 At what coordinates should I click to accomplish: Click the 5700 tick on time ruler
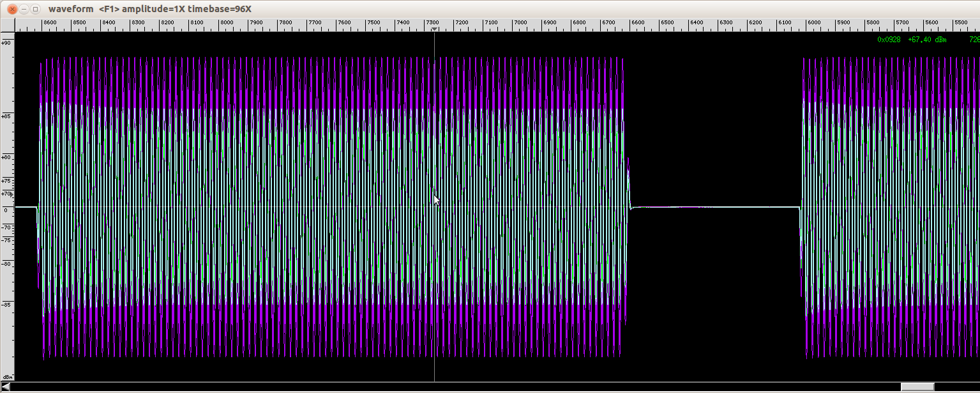(x=902, y=22)
